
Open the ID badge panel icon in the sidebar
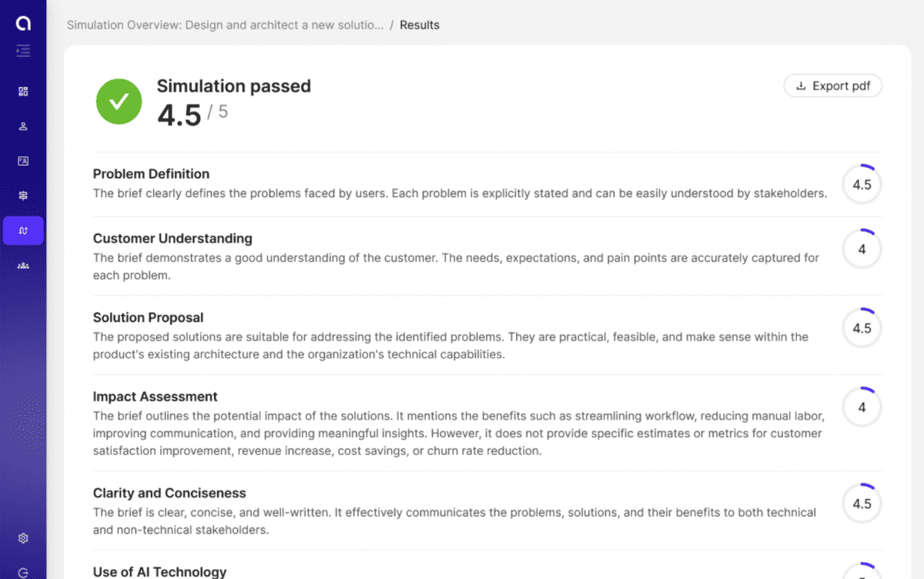tap(23, 161)
